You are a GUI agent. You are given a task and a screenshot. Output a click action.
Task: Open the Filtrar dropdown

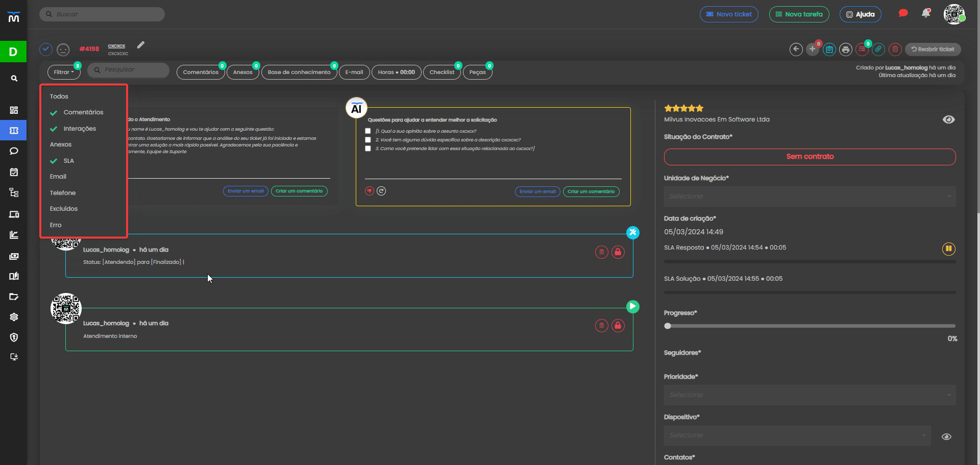(64, 72)
